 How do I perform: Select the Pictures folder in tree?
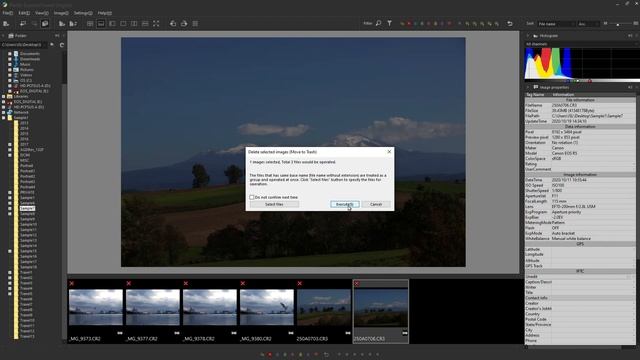(x=27, y=69)
